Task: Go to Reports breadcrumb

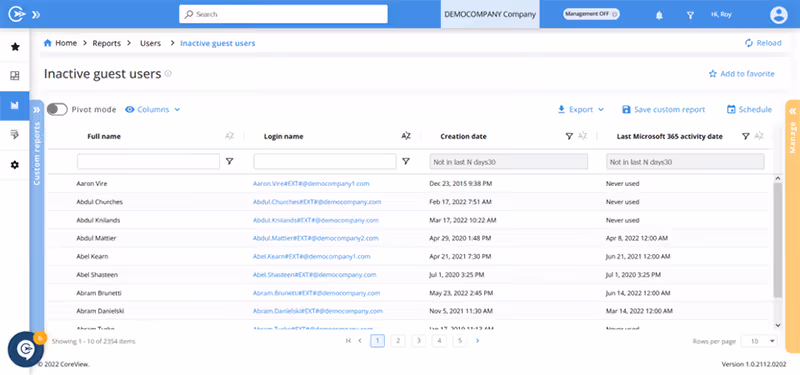Action: (x=107, y=43)
